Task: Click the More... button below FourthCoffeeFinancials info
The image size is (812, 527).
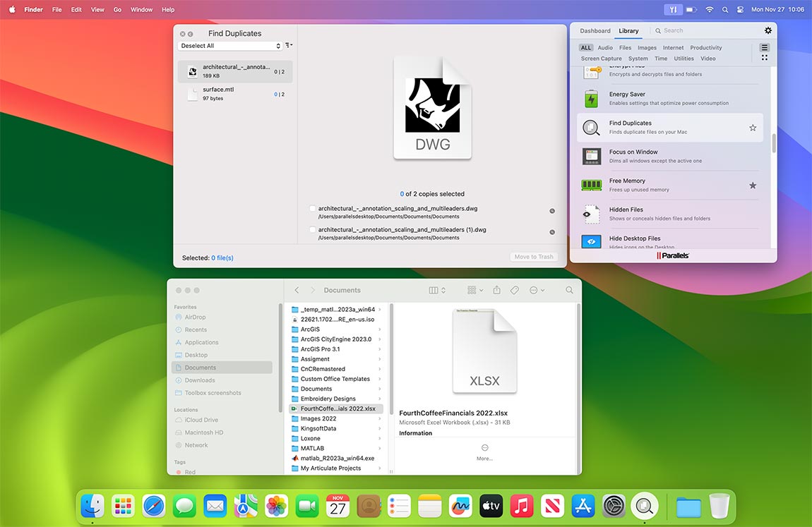Action: 484,452
